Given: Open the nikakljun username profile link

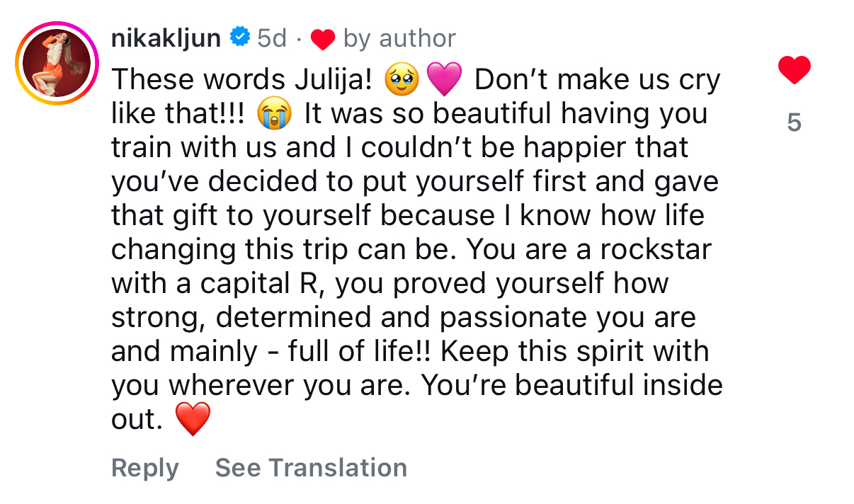Looking at the screenshot, I should (166, 38).
